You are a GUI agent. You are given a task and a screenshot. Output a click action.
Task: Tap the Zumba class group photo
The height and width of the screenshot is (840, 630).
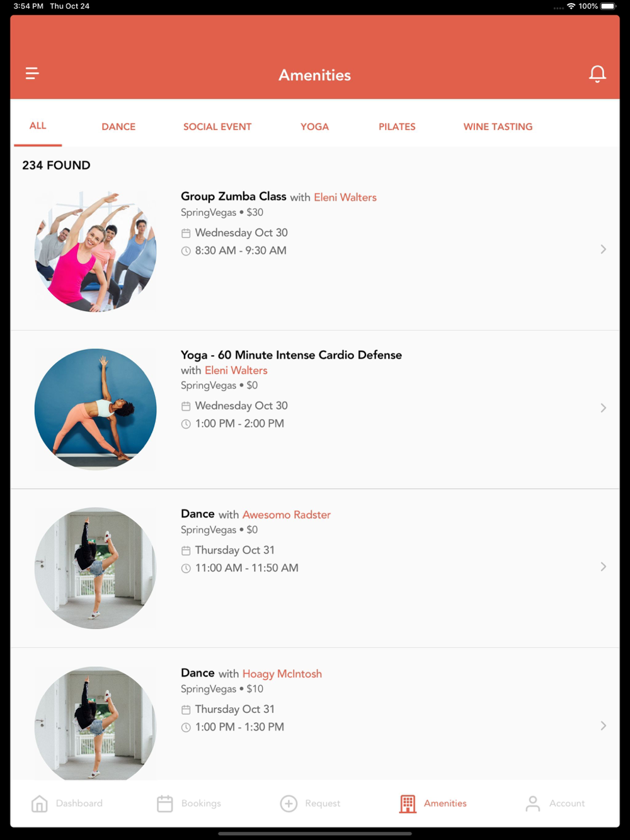pos(95,251)
